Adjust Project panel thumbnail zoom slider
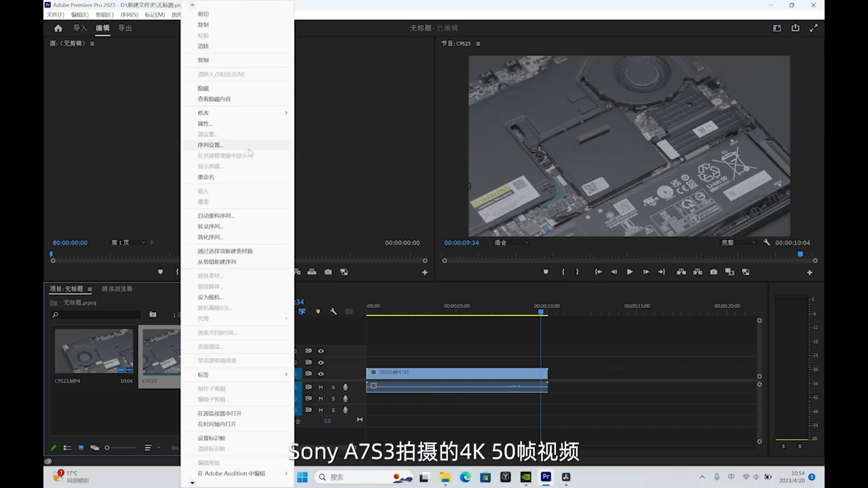Viewport: 868px width, 488px height. (x=120, y=447)
